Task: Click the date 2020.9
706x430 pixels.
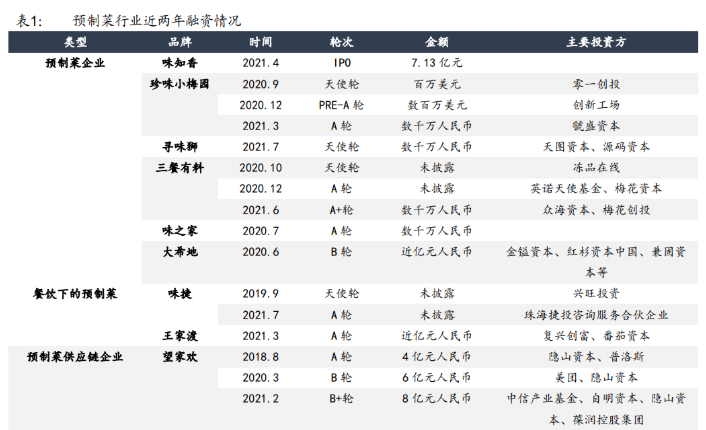Action: pyautogui.click(x=261, y=84)
